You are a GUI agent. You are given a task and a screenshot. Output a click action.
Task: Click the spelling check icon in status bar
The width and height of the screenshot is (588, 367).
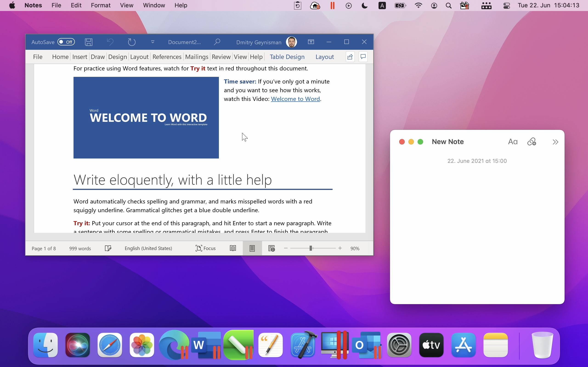108,248
